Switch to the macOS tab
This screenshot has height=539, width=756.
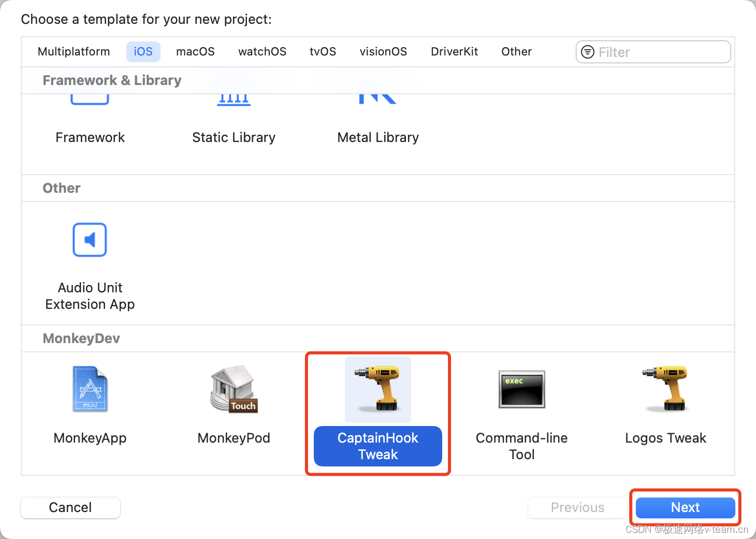196,52
